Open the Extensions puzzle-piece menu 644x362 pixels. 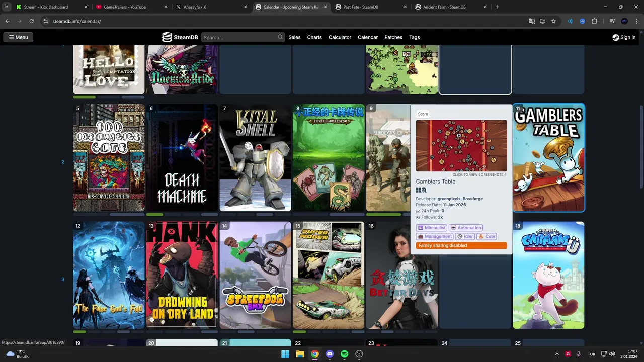click(595, 21)
